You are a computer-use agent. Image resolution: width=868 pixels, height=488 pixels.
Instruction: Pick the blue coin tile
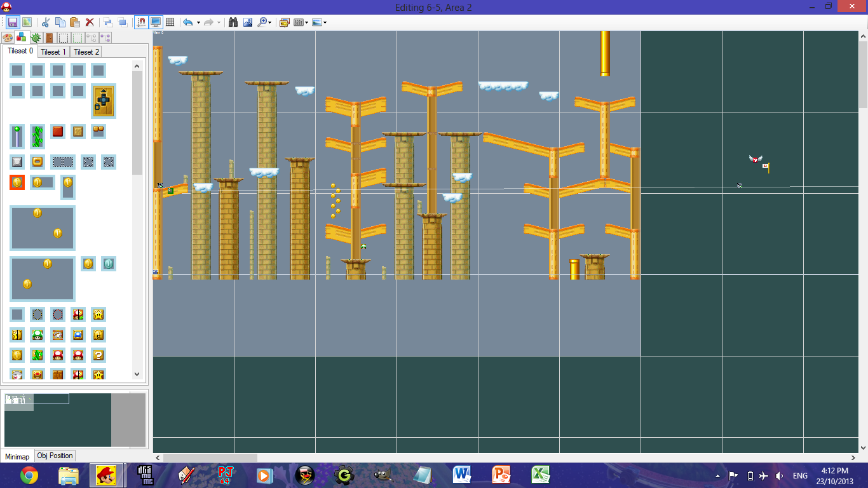pyautogui.click(x=109, y=264)
